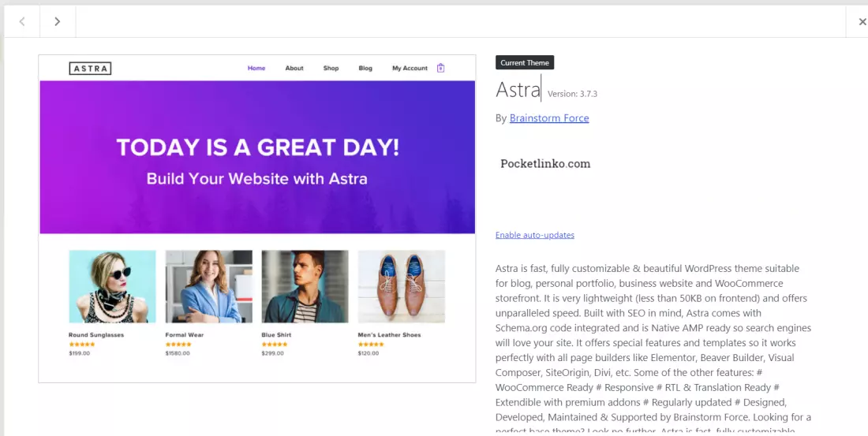The width and height of the screenshot is (868, 436).
Task: Click My Account in the preview navigation
Action: tap(410, 69)
